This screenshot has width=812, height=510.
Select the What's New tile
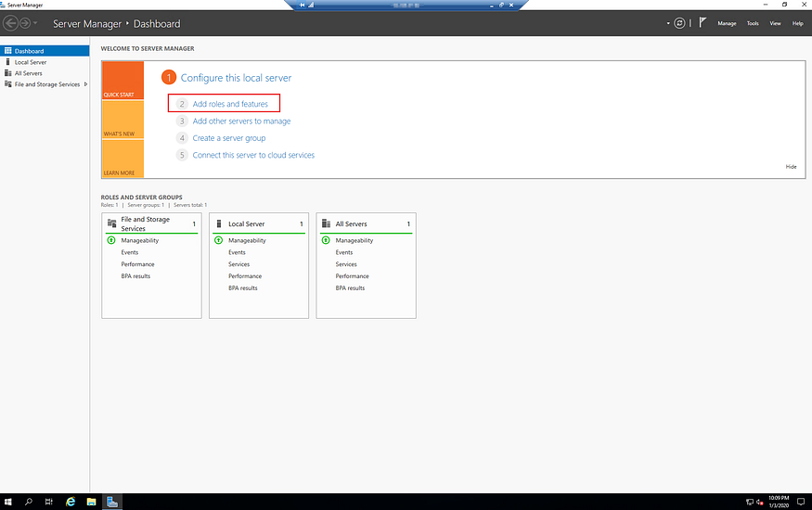(x=122, y=120)
